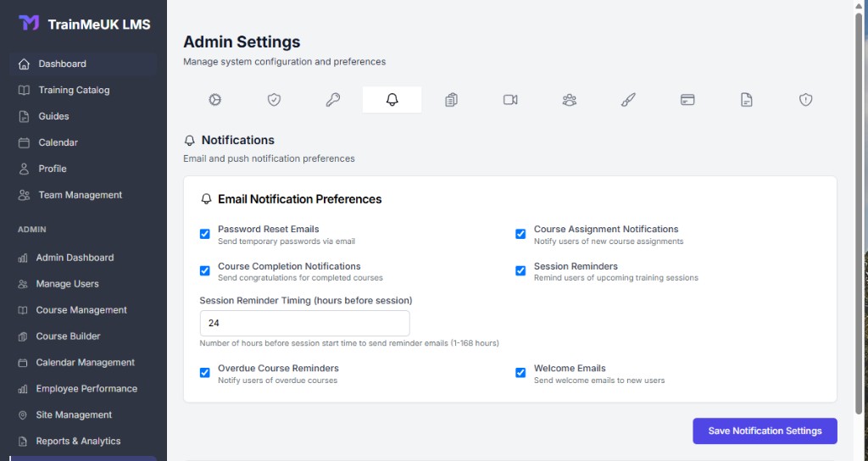Open the paintbrush branding tab
Image resolution: width=868 pixels, height=461 pixels.
click(x=628, y=100)
